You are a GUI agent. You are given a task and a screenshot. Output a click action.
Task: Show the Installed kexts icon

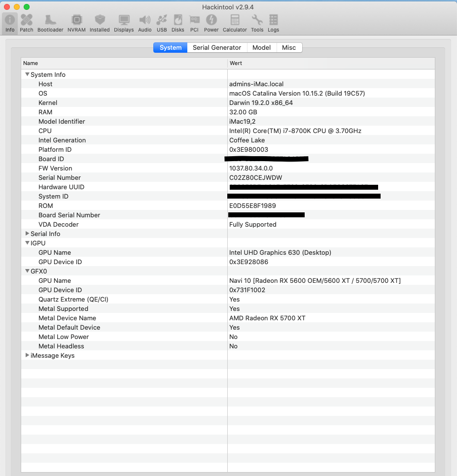(x=100, y=23)
